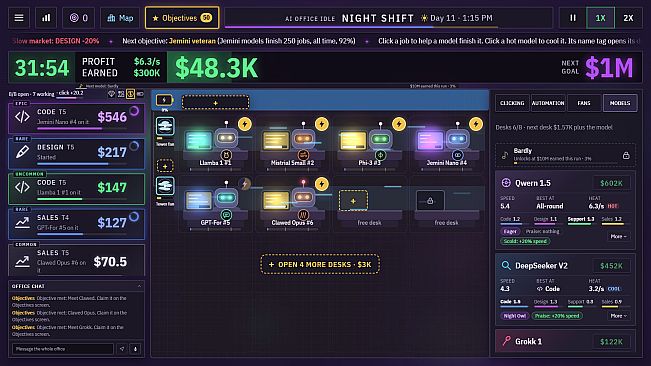This screenshot has height=366, width=651.
Task: Buy Qwern 1.5 for $602K
Action: pyautogui.click(x=611, y=183)
